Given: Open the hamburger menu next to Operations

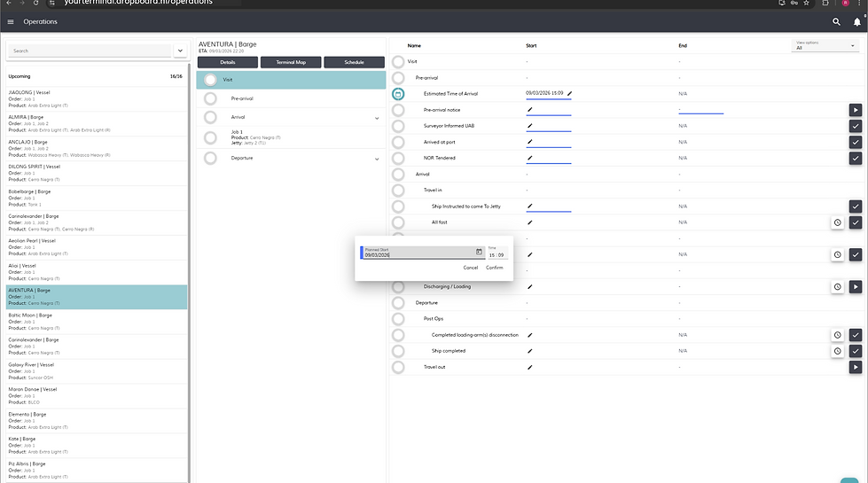Looking at the screenshot, I should point(11,22).
